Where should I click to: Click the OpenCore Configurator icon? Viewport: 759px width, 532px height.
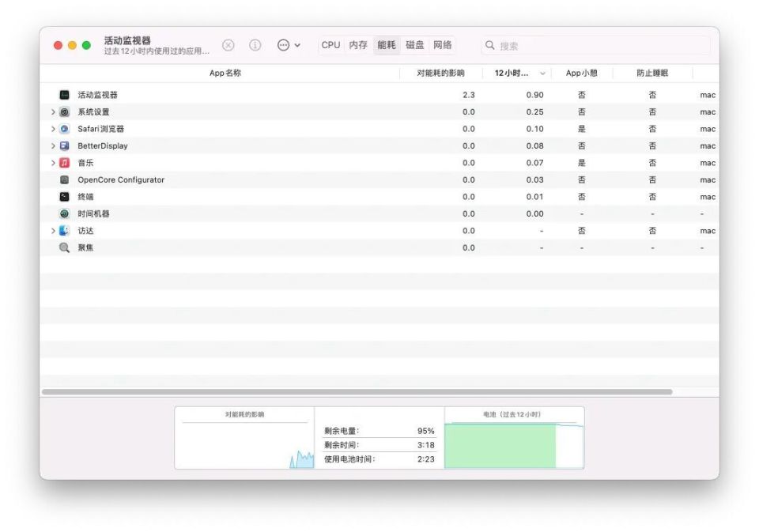64,179
